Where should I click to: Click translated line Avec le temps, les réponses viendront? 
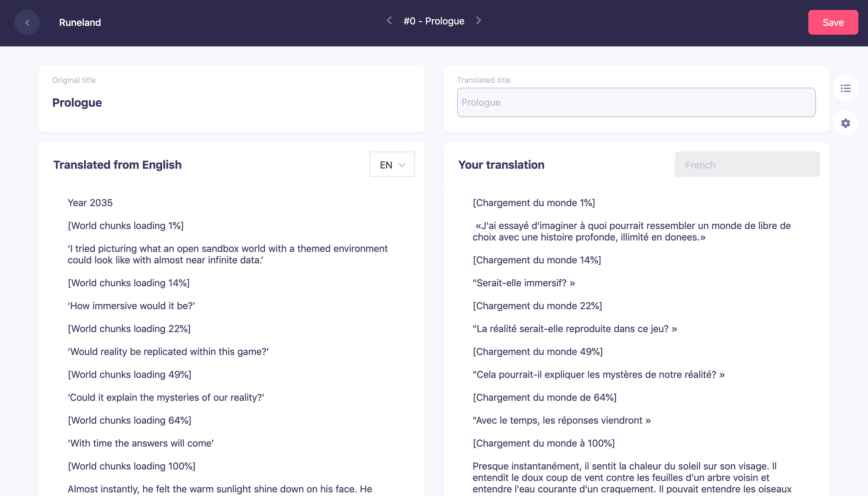[561, 420]
